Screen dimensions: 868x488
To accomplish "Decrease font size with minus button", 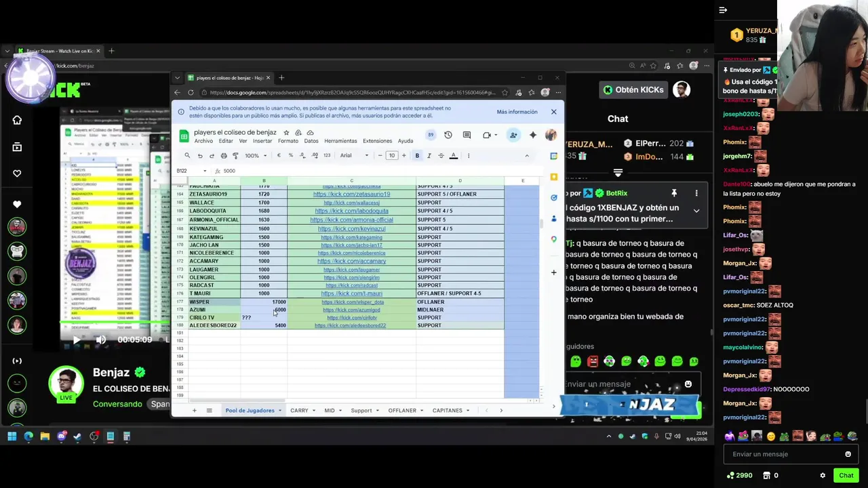I will [x=380, y=156].
